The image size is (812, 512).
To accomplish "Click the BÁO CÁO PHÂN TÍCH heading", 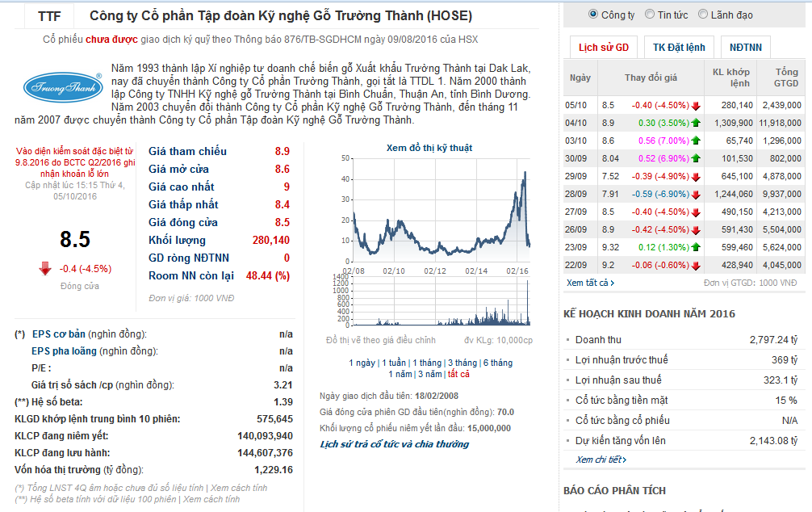I will click(x=615, y=491).
